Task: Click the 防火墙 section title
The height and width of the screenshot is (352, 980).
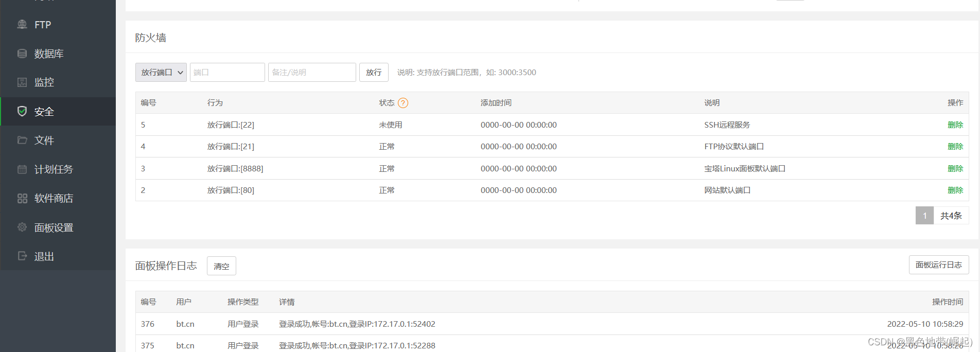Action: coord(151,38)
